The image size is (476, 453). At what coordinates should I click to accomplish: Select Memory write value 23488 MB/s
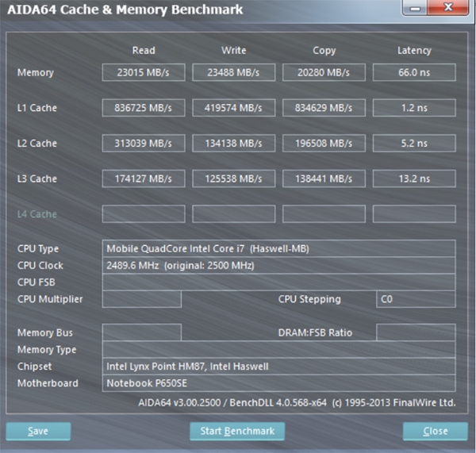click(234, 72)
